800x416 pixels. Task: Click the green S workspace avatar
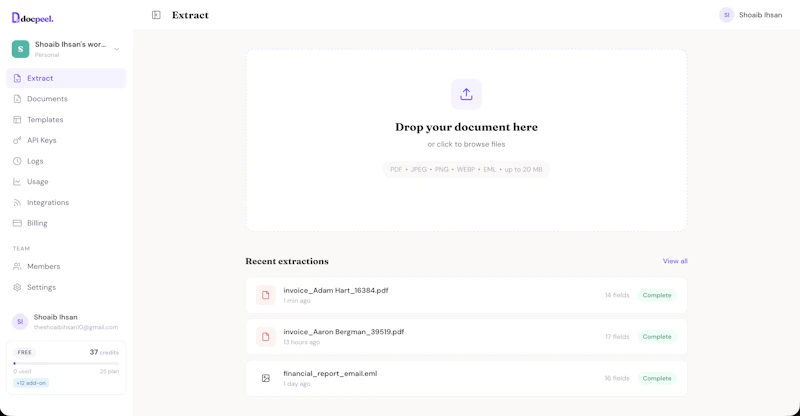click(x=20, y=49)
